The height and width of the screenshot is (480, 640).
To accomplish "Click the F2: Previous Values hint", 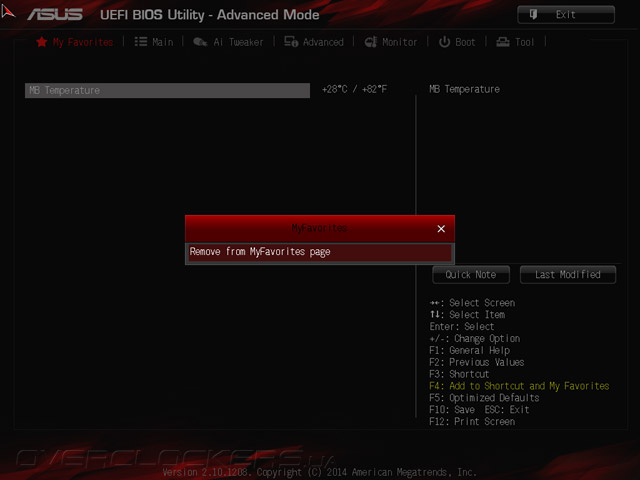I will coord(477,362).
